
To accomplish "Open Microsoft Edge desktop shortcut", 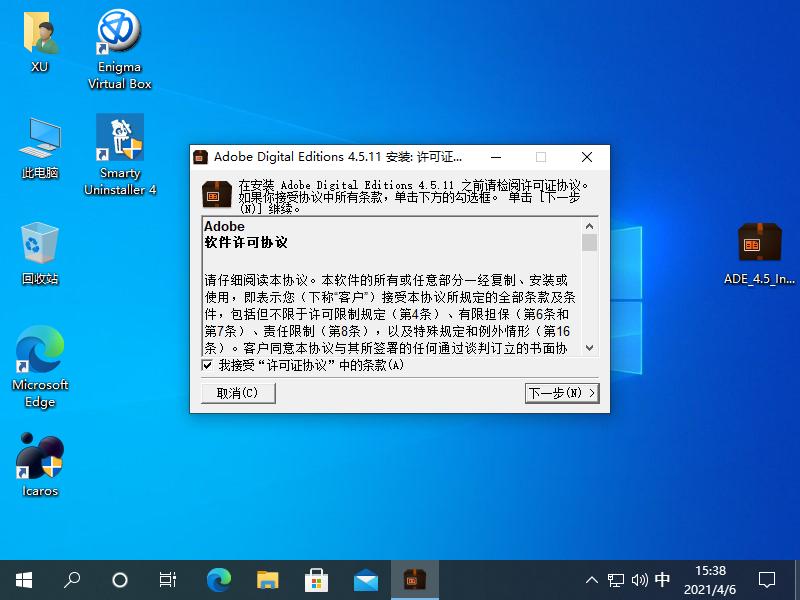I will [40, 367].
